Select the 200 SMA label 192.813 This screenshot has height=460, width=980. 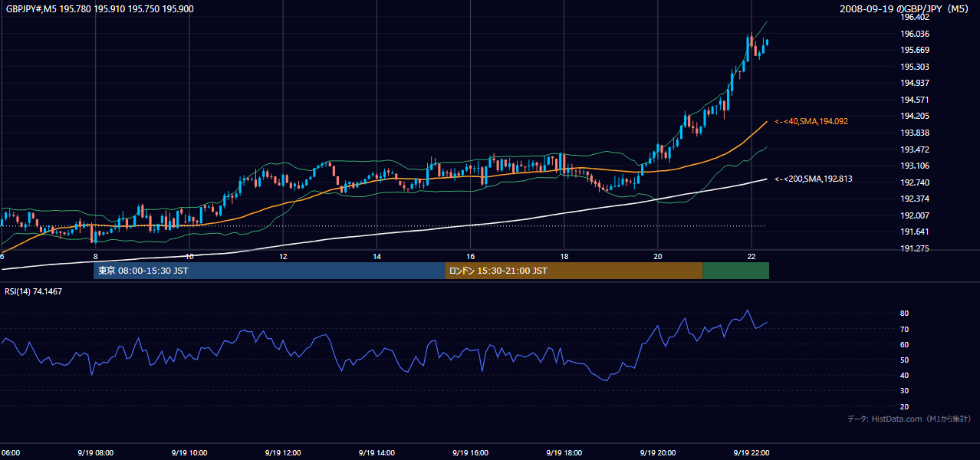pyautogui.click(x=814, y=179)
